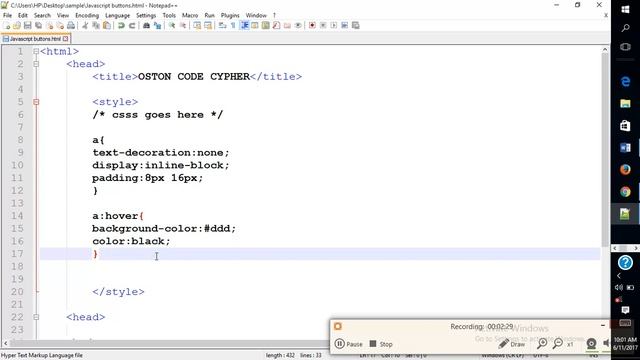The image size is (640, 360).
Task: Paste clipboard using toolbar icon
Action: click(107, 25)
